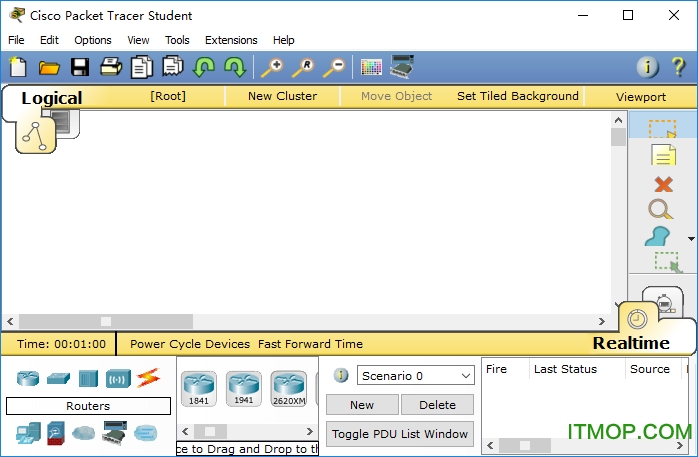Select Switches device category icon
The width and height of the screenshot is (698, 457).
(x=58, y=378)
